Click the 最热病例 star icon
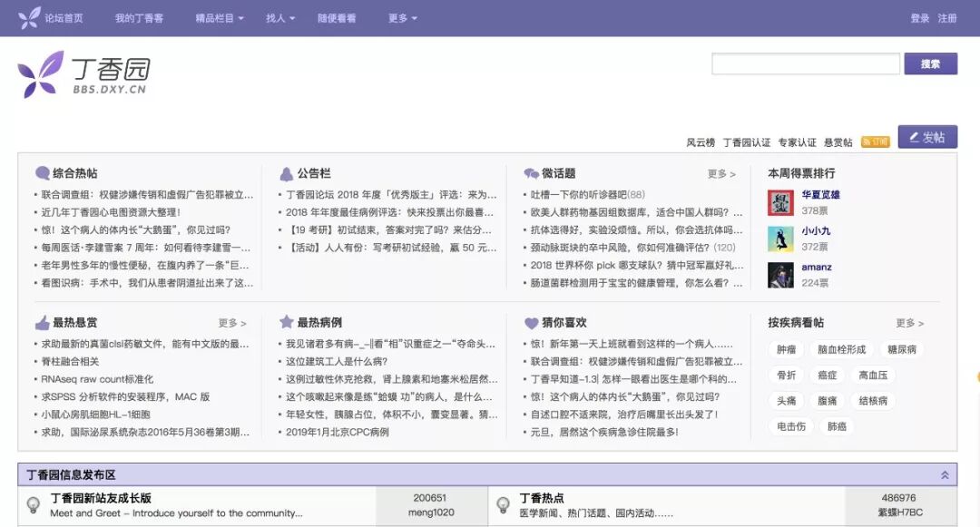980x527 pixels. pos(286,322)
